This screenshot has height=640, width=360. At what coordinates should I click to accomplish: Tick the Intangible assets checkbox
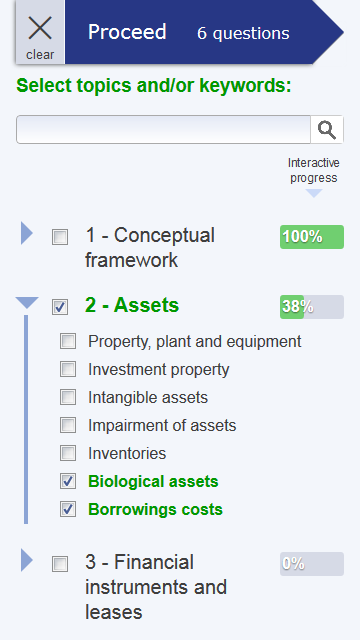(x=68, y=397)
